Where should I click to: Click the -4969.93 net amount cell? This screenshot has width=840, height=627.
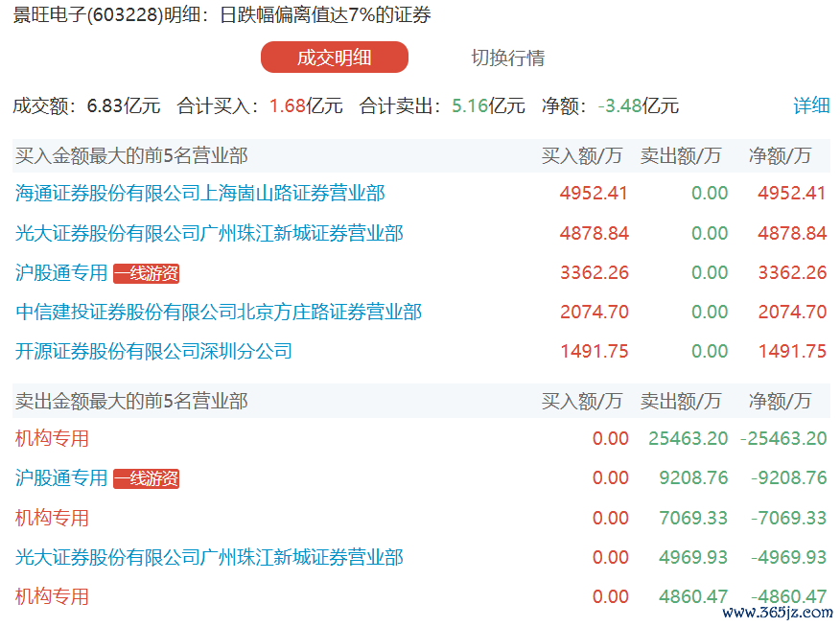pyautogui.click(x=789, y=557)
